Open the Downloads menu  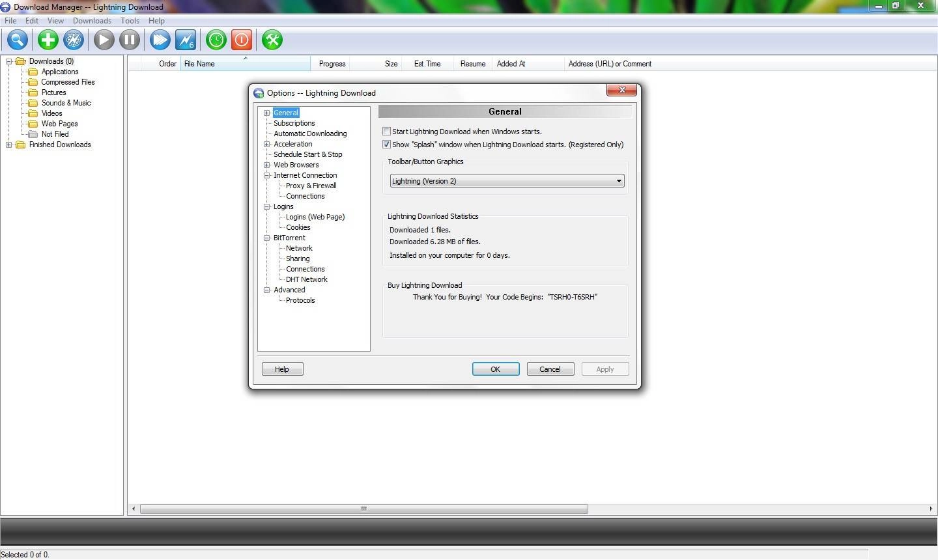click(x=92, y=21)
